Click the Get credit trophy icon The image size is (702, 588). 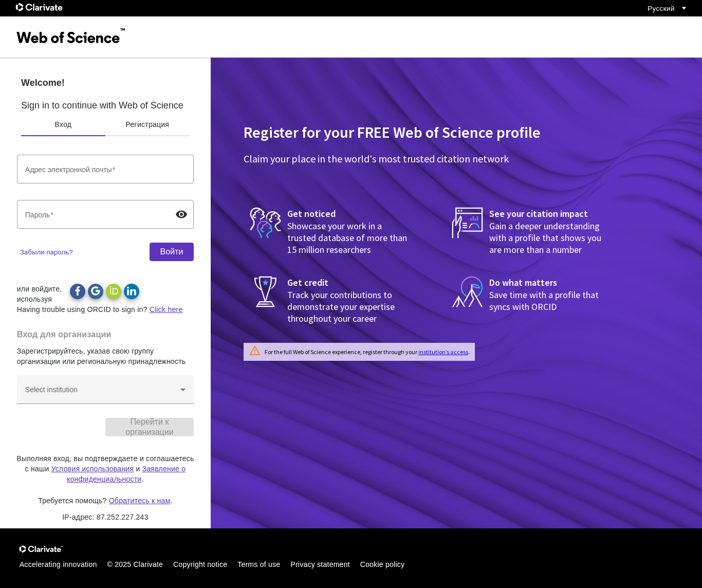tap(265, 291)
